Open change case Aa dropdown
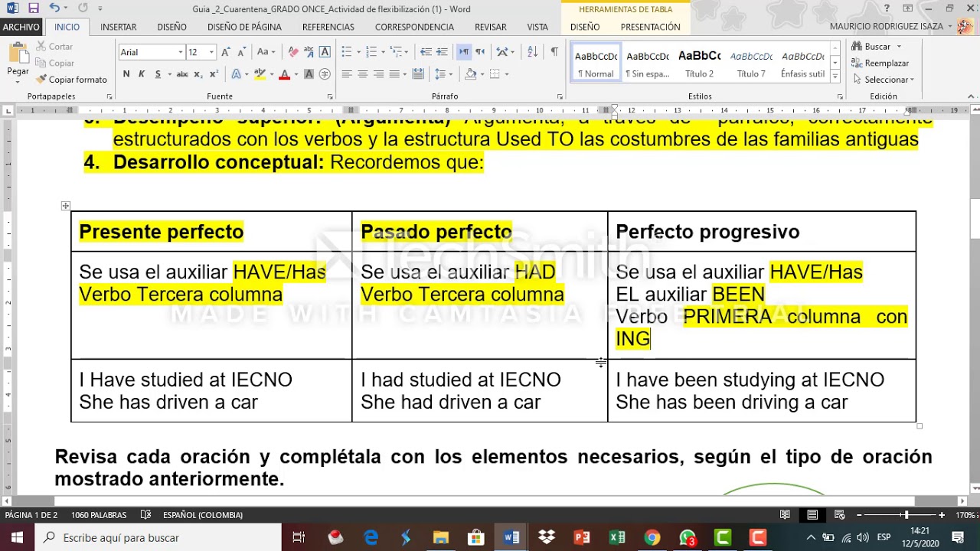 pos(266,52)
